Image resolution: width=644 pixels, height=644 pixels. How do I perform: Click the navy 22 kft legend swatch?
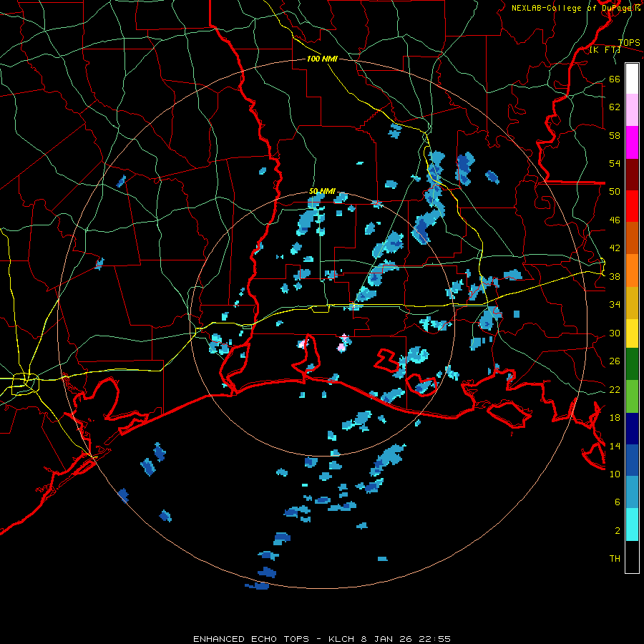(x=632, y=429)
